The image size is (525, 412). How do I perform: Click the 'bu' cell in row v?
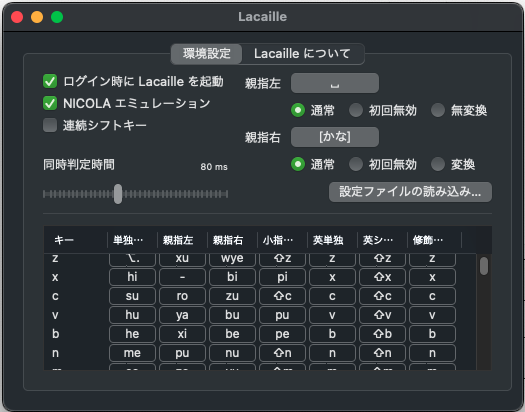coord(232,315)
